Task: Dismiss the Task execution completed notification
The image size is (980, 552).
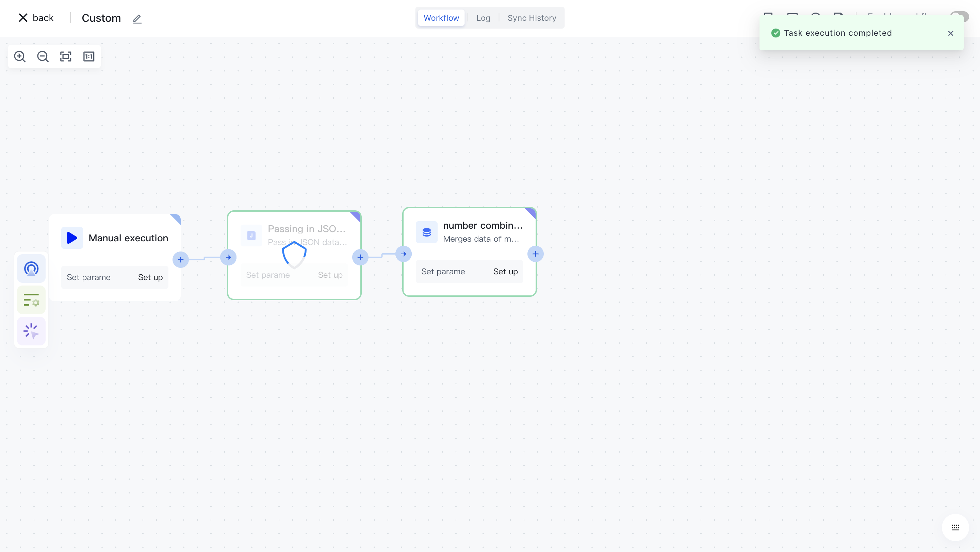Action: coord(950,33)
